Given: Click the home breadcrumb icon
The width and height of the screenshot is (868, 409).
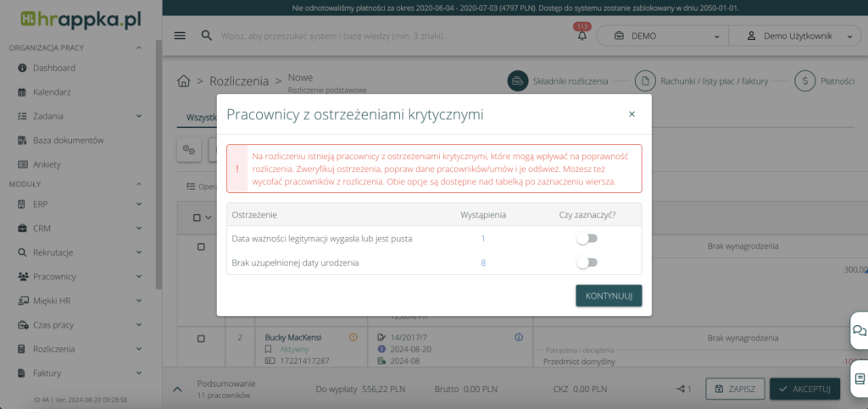Looking at the screenshot, I should pos(183,81).
